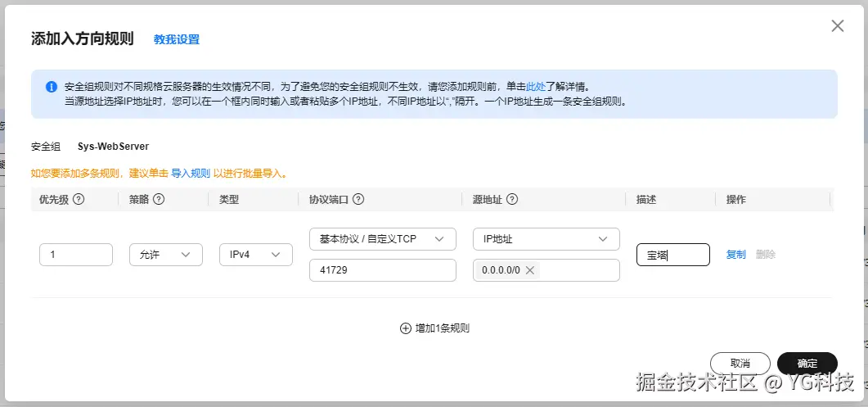Click the 导入规则 link

coord(191,174)
